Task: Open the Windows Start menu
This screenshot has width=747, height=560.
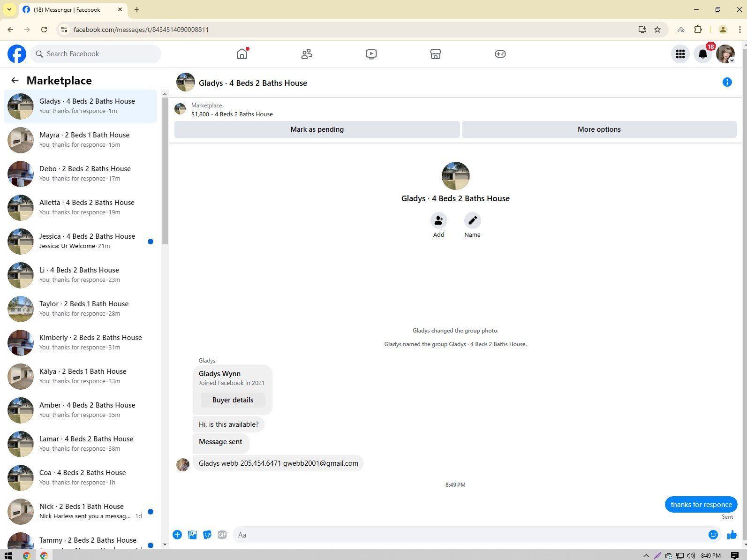Action: [x=8, y=555]
